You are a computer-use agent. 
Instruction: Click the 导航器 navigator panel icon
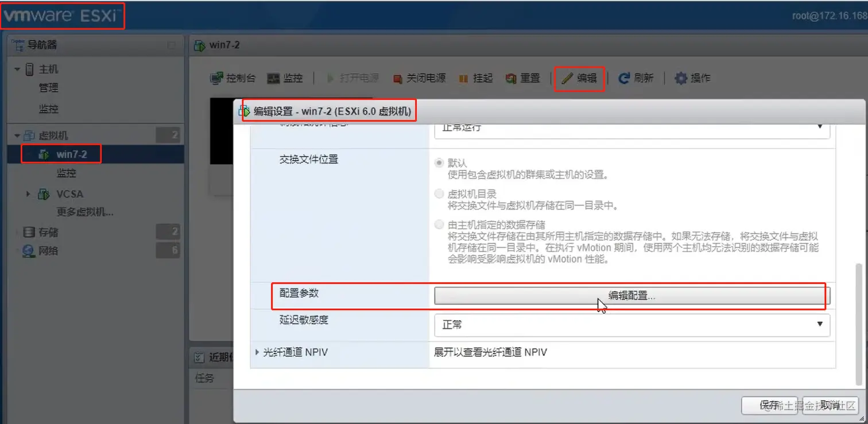(18, 45)
